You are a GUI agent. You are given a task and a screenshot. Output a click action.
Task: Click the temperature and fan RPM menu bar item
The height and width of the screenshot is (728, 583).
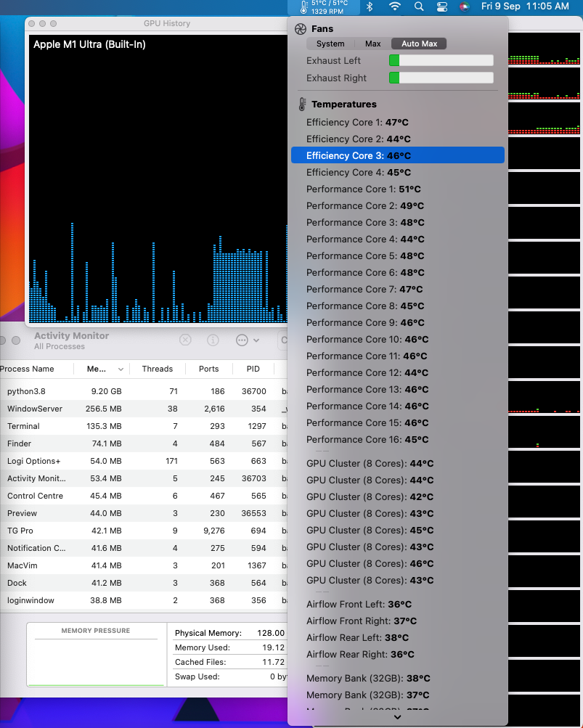(x=325, y=7)
